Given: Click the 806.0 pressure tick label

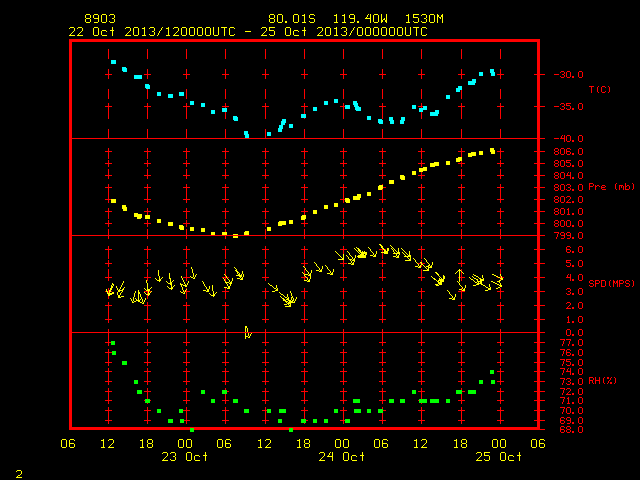Looking at the screenshot, I should [569, 152].
